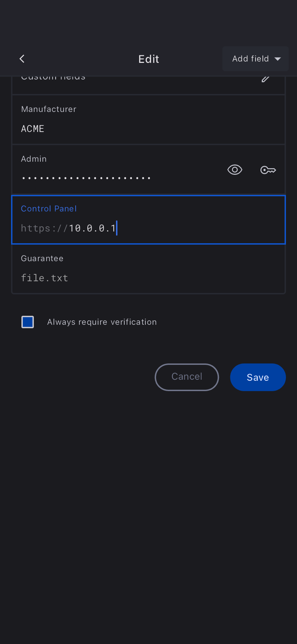This screenshot has height=644, width=297.
Task: Click the Manufacturer field label
Action: (49, 109)
